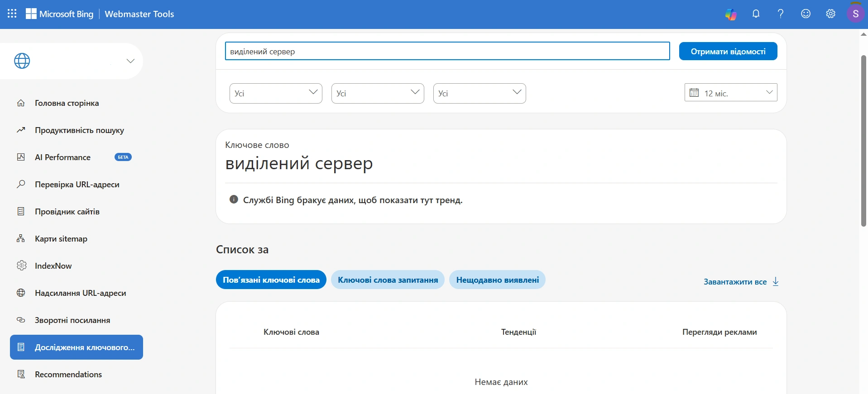Click the Webmaster Tools title
This screenshot has width=868, height=394.
pos(139,14)
